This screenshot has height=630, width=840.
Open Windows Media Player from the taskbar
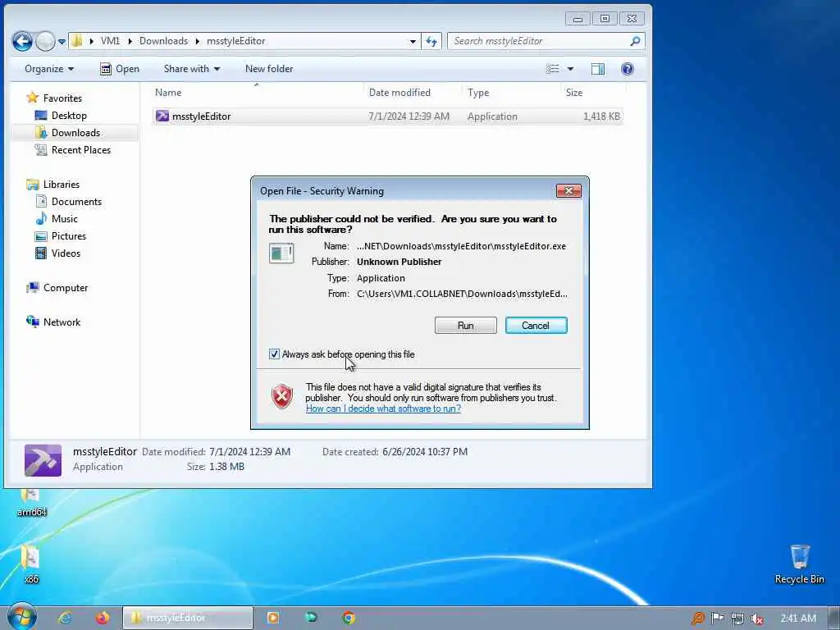pyautogui.click(x=272, y=619)
